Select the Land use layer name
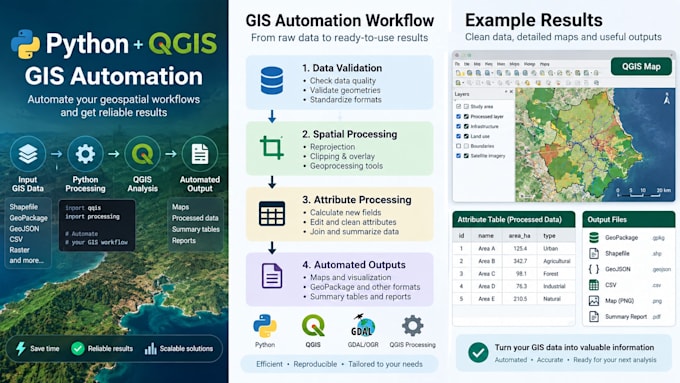The width and height of the screenshot is (680, 383). pos(480,136)
